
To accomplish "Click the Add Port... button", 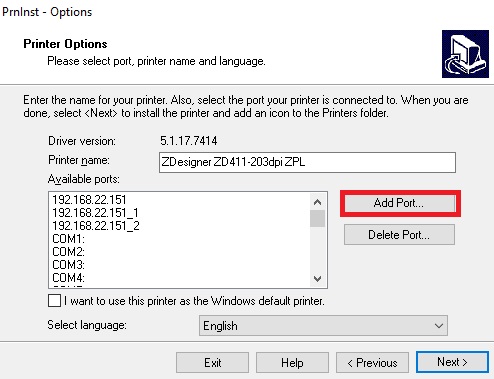I will click(x=399, y=203).
